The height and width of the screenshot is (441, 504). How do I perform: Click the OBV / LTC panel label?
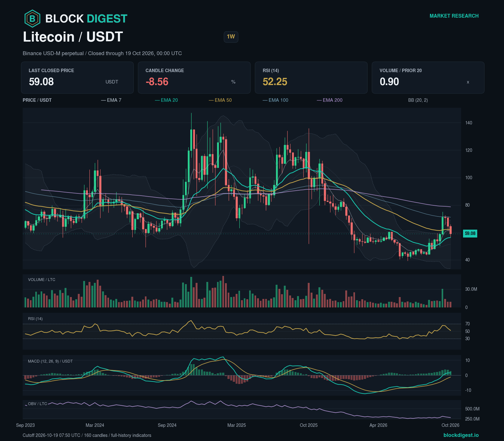coord(37,404)
